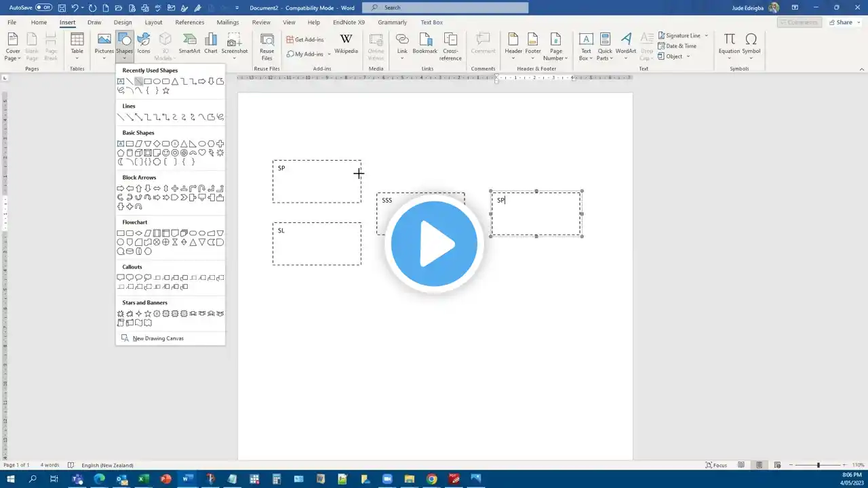Choose New Drawing Canvas
Image resolution: width=868 pixels, height=488 pixels.
pyautogui.click(x=153, y=338)
